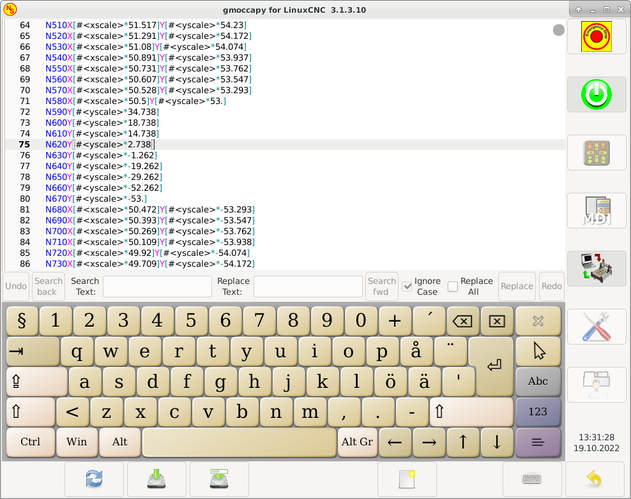
Task: Switch to manual jog mode icon
Action: coord(596,153)
